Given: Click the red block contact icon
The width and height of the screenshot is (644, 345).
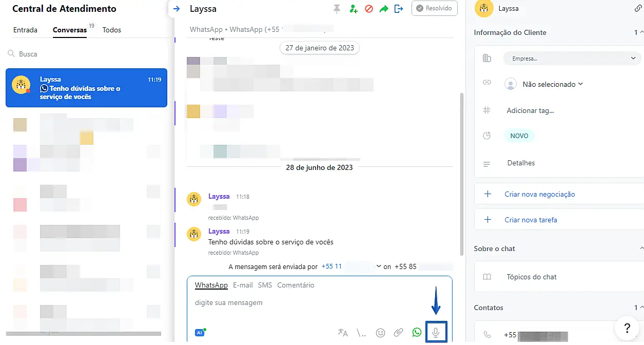Looking at the screenshot, I should (x=368, y=9).
